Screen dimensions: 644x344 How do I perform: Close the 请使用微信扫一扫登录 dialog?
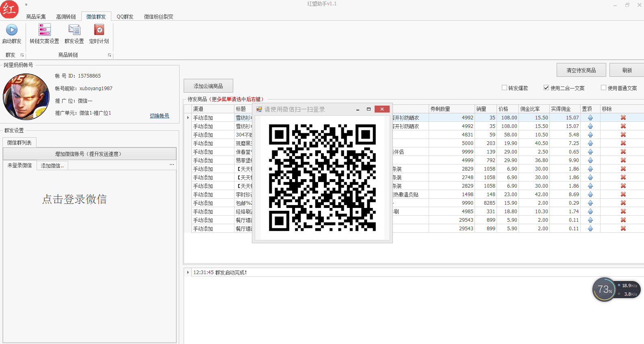coord(382,109)
